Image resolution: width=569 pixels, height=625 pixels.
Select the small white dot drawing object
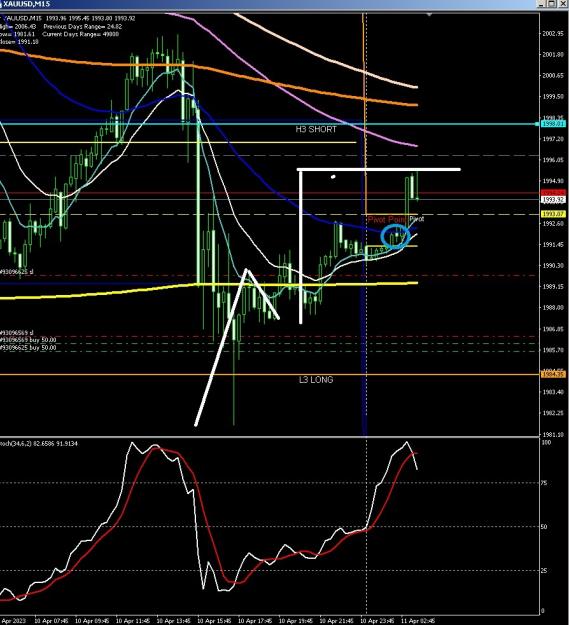(333, 176)
